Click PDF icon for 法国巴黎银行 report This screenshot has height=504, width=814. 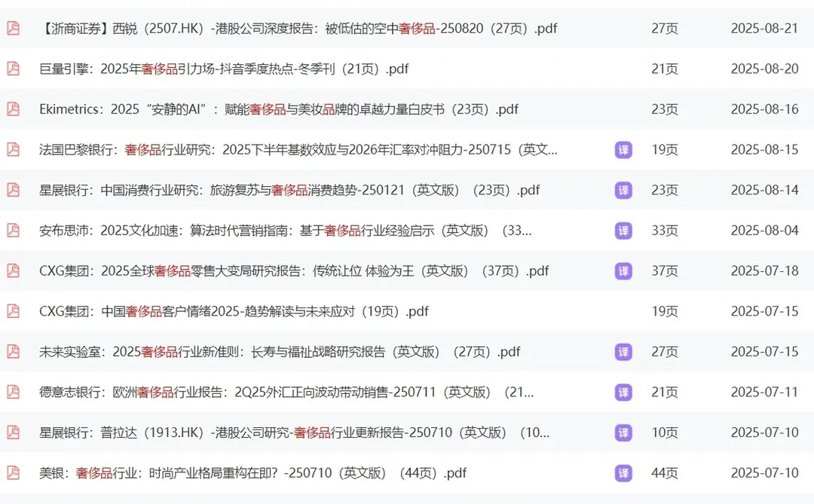[13, 149]
